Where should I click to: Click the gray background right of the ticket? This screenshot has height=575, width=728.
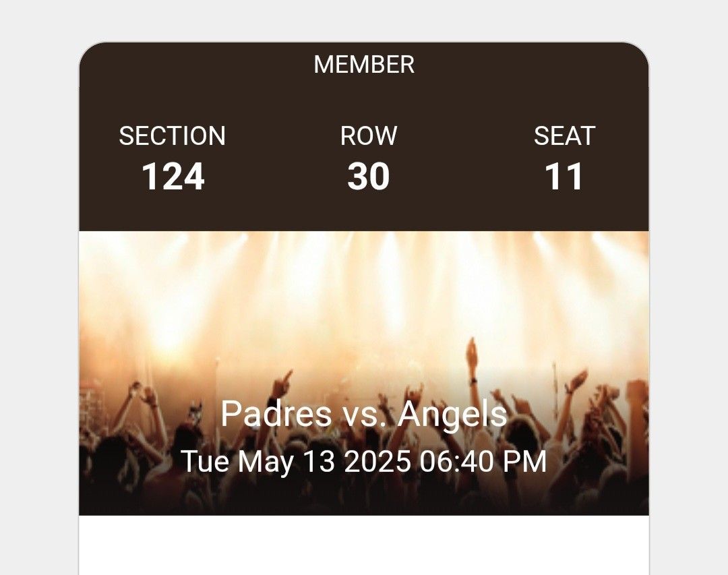(x=688, y=303)
